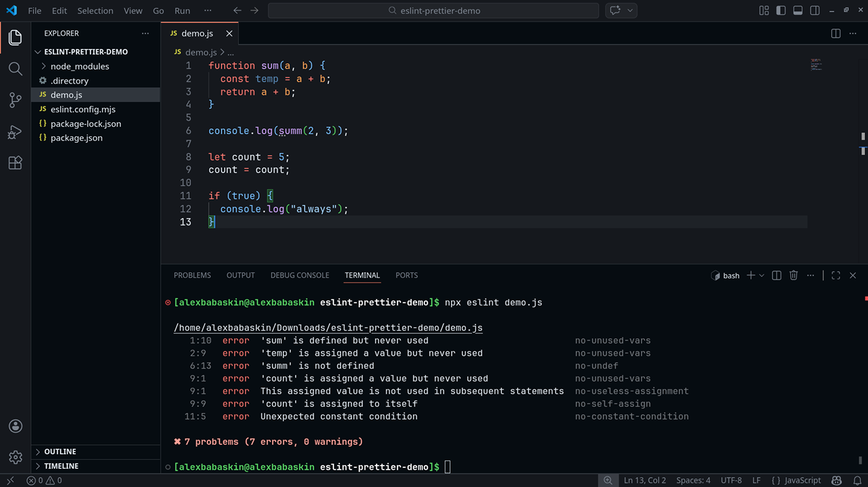Toggle the primary side bar visibility
Screen dimensions: 868x487
click(781, 11)
